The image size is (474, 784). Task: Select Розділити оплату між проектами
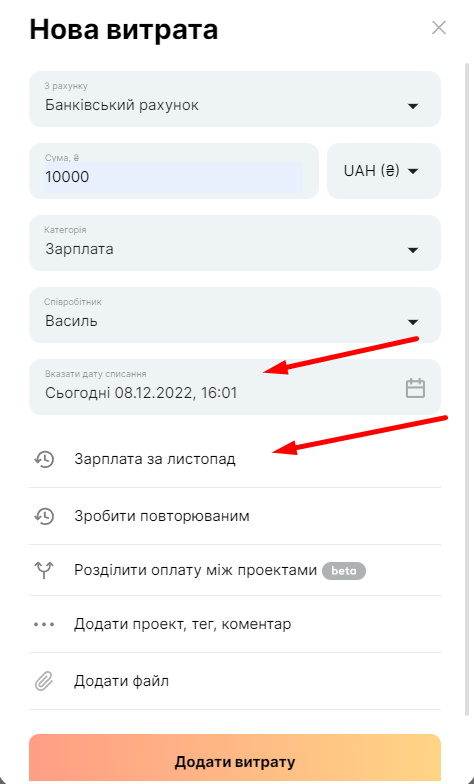tap(235, 570)
